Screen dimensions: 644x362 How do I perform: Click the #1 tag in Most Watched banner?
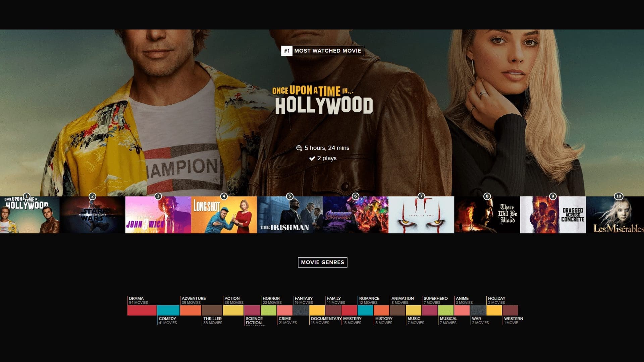coord(287,51)
